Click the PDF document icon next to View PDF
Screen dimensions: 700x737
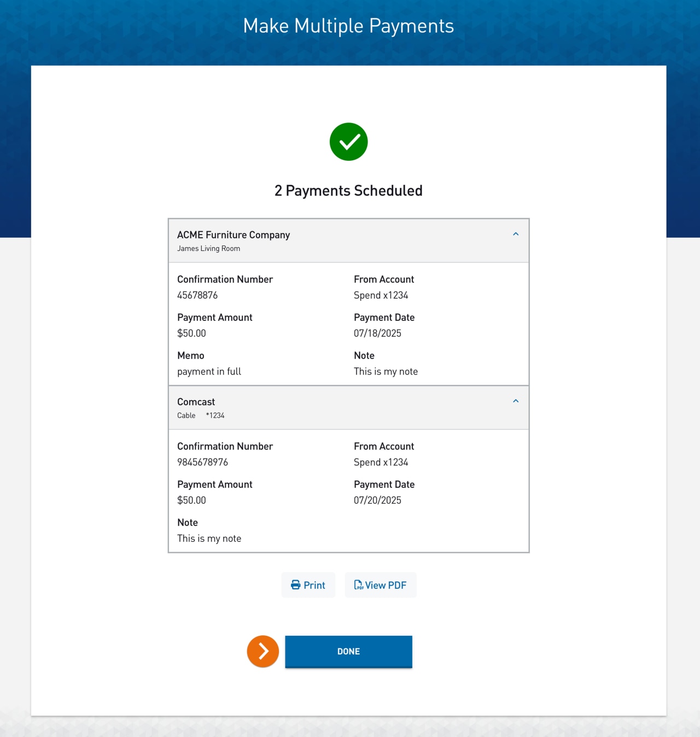[359, 584]
